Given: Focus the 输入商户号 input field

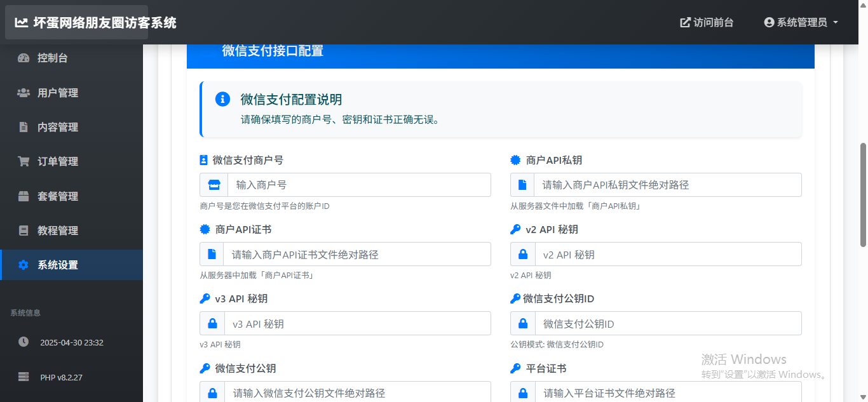Looking at the screenshot, I should pos(359,185).
